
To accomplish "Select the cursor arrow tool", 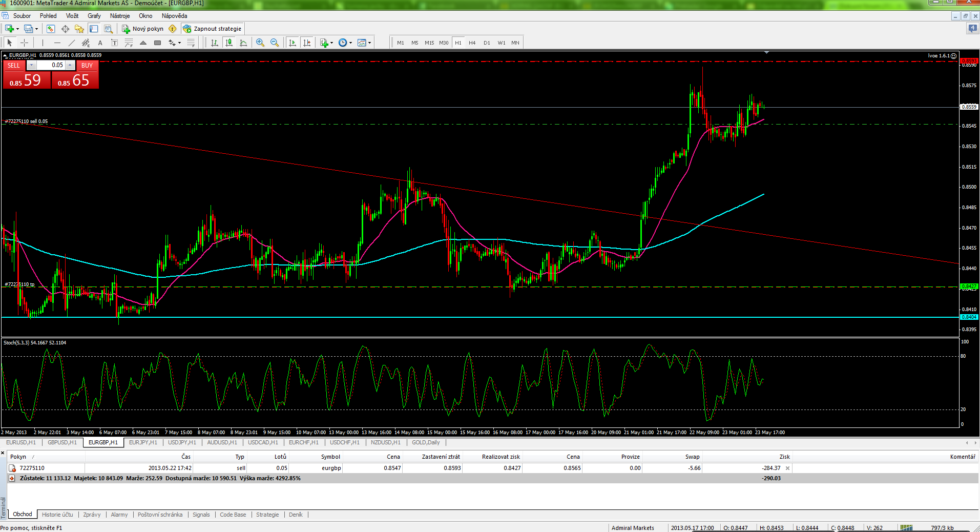I will (10, 43).
